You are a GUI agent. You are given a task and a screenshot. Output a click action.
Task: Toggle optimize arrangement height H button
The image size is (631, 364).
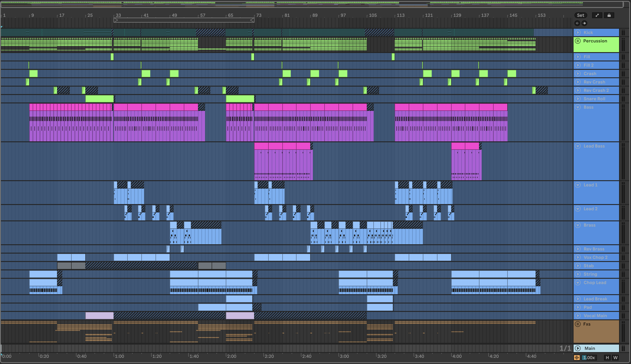pyautogui.click(x=607, y=358)
